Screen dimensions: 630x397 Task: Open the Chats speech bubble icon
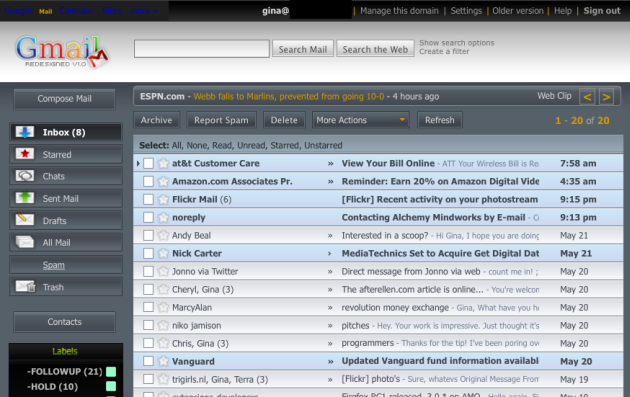click(x=25, y=176)
